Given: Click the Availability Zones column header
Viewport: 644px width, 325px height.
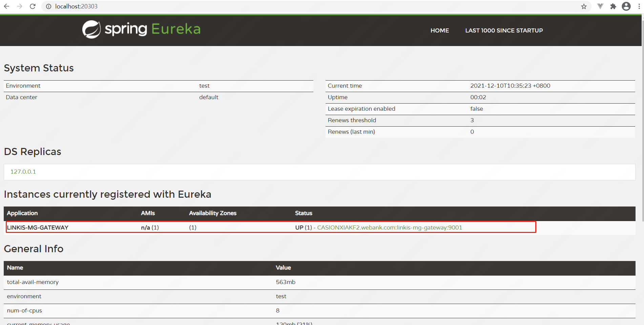Looking at the screenshot, I should pos(212,213).
